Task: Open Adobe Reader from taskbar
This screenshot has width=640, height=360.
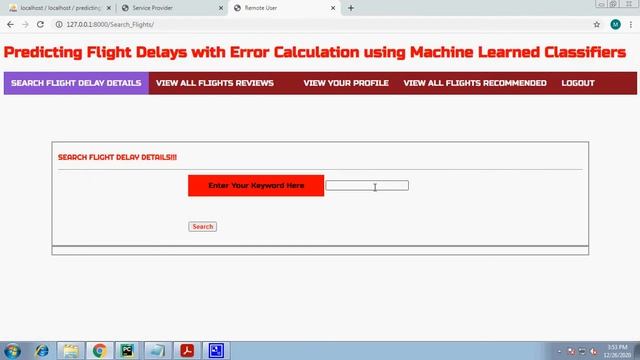Action: coord(187,351)
